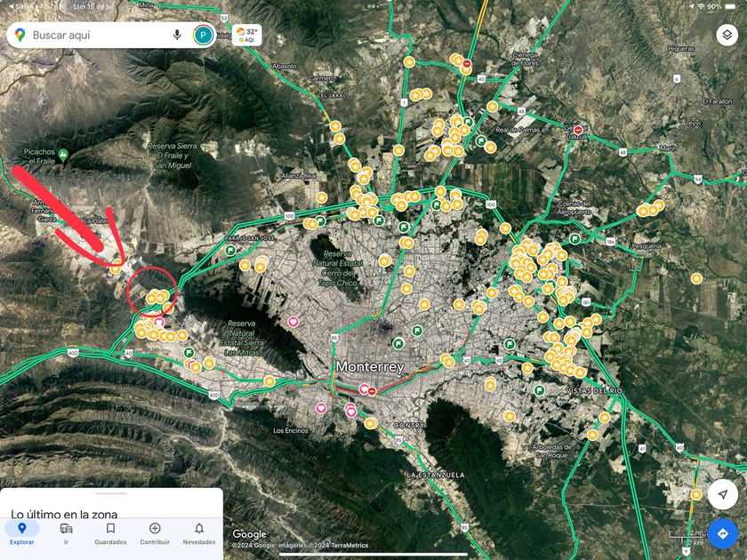
Task: Open the Novedades tab
Action: (x=199, y=533)
